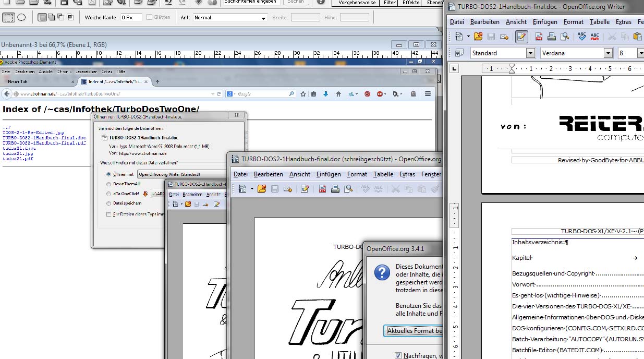The height and width of the screenshot is (359, 644).
Task: Click the Firefox home icon
Action: pyautogui.click(x=338, y=94)
